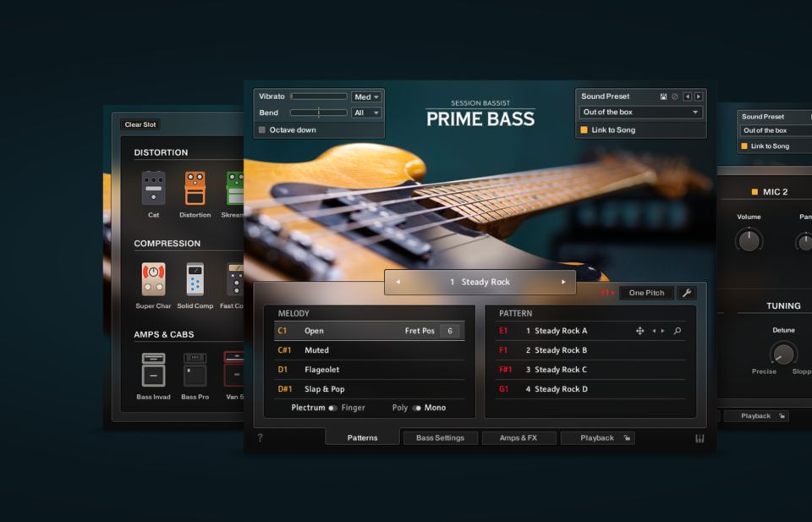This screenshot has width=812, height=522.
Task: Open pattern settings with the wrench icon
Action: [x=687, y=293]
